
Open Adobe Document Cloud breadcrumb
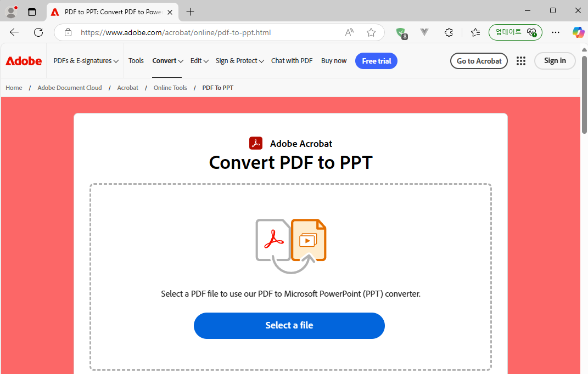pyautogui.click(x=70, y=88)
